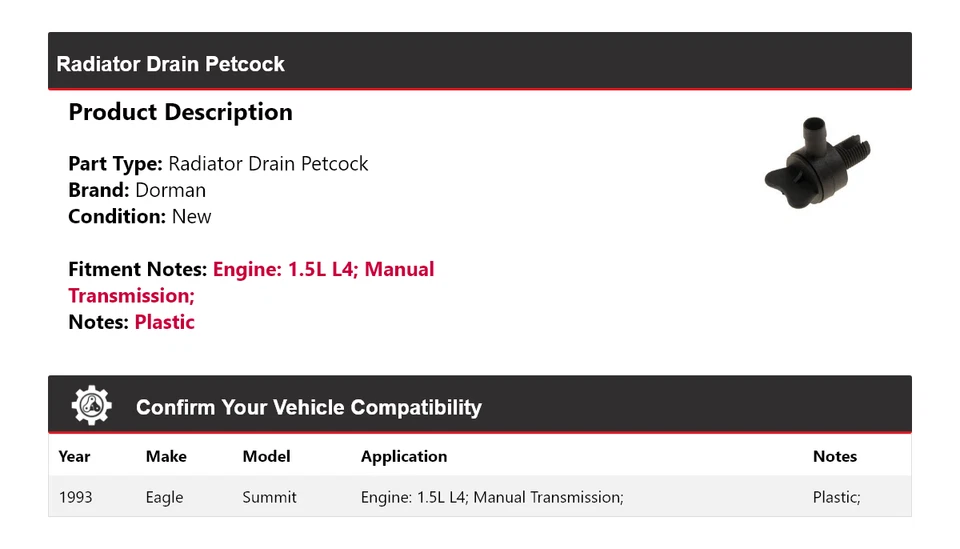Click the Application cell in the 1993 row
This screenshot has width=960, height=549.
tap(492, 497)
